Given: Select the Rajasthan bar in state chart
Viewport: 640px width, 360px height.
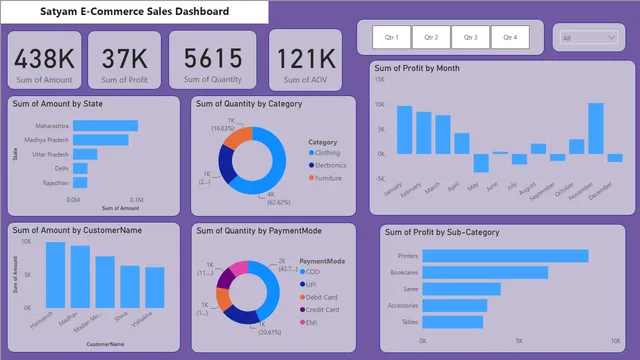Looking at the screenshot, I should pyautogui.click(x=80, y=182).
